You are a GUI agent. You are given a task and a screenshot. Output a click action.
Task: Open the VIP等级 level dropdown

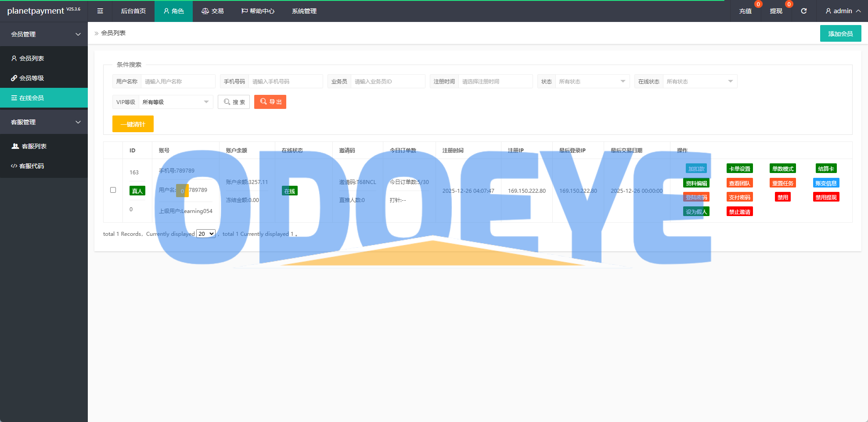tap(175, 102)
